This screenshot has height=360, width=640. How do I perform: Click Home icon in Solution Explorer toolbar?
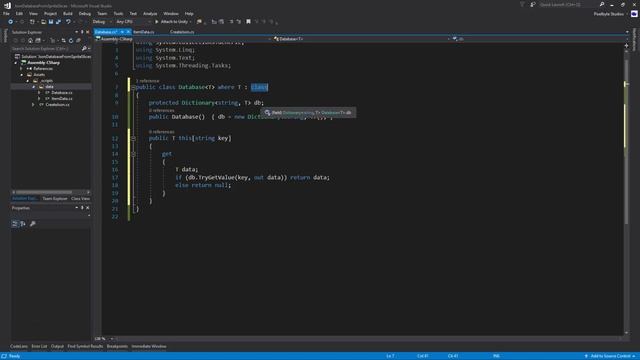point(30,40)
